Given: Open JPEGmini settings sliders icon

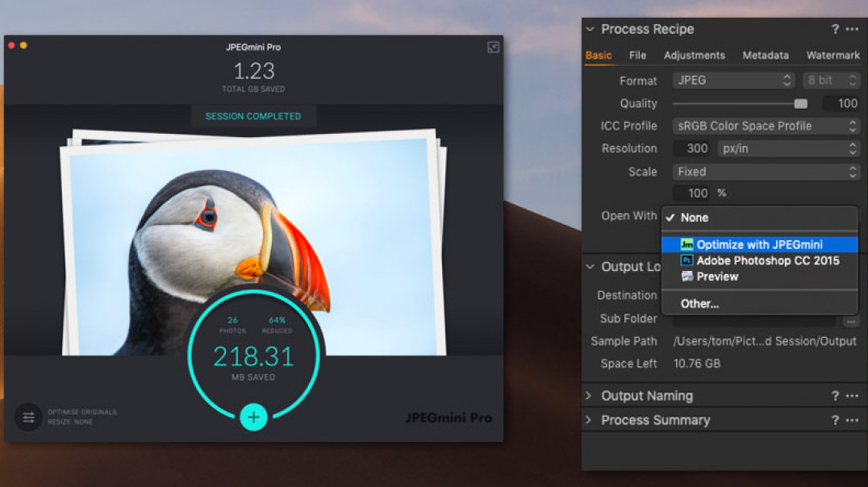Looking at the screenshot, I should [x=28, y=417].
